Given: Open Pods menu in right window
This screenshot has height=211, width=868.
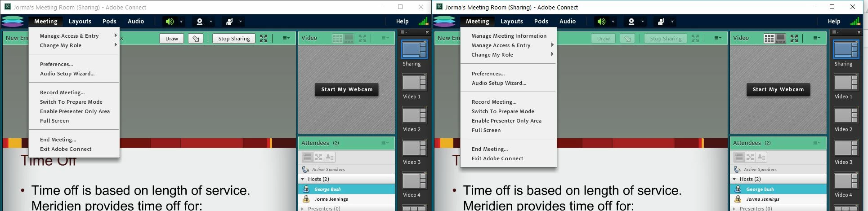Looking at the screenshot, I should coord(541,21).
